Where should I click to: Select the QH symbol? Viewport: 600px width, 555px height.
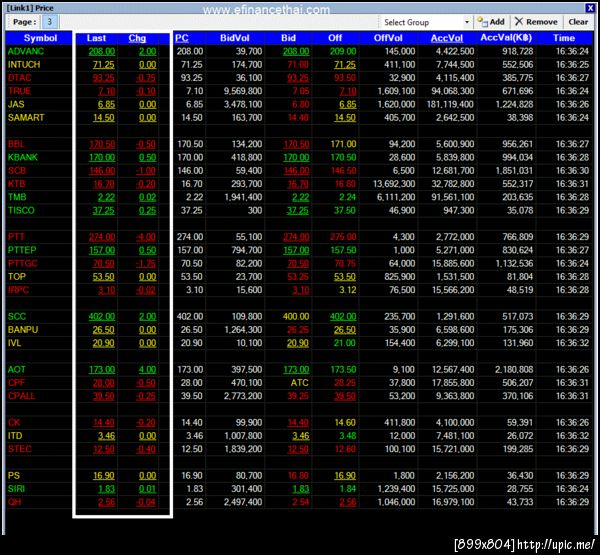coord(14,502)
